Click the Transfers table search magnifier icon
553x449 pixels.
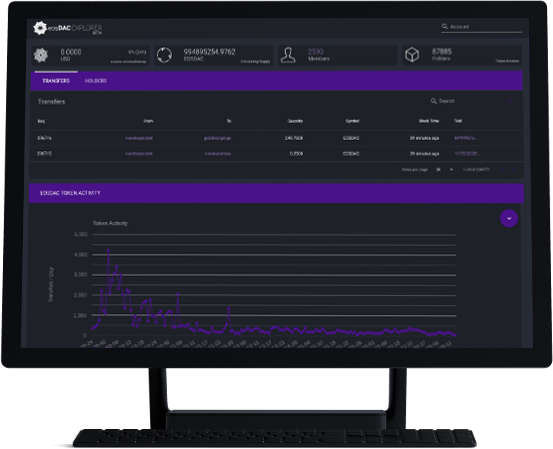point(433,101)
